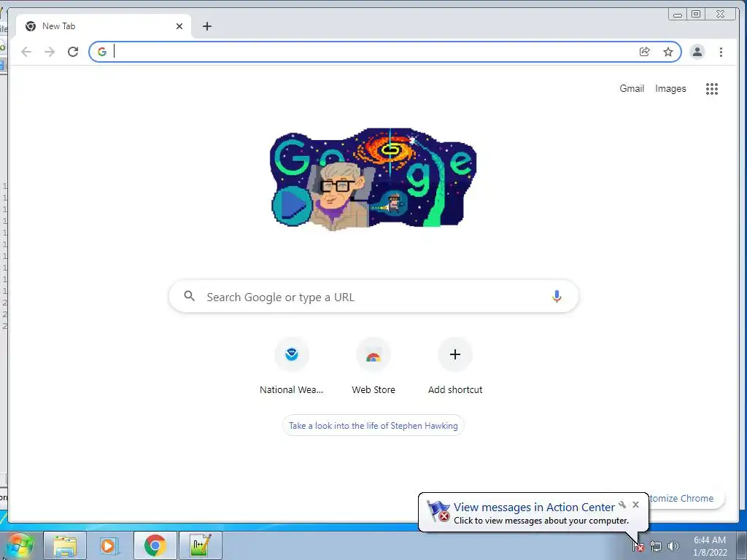Minimize the Chrome window

678,15
